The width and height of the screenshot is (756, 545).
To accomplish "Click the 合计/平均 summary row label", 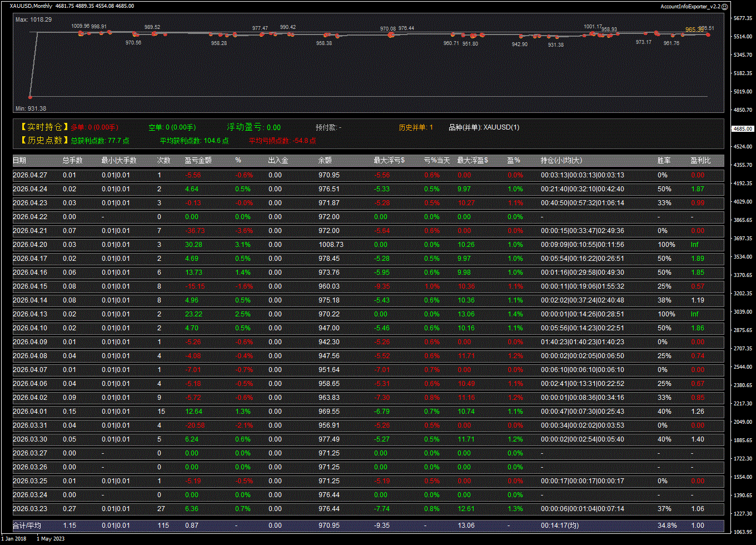I will pyautogui.click(x=27, y=526).
